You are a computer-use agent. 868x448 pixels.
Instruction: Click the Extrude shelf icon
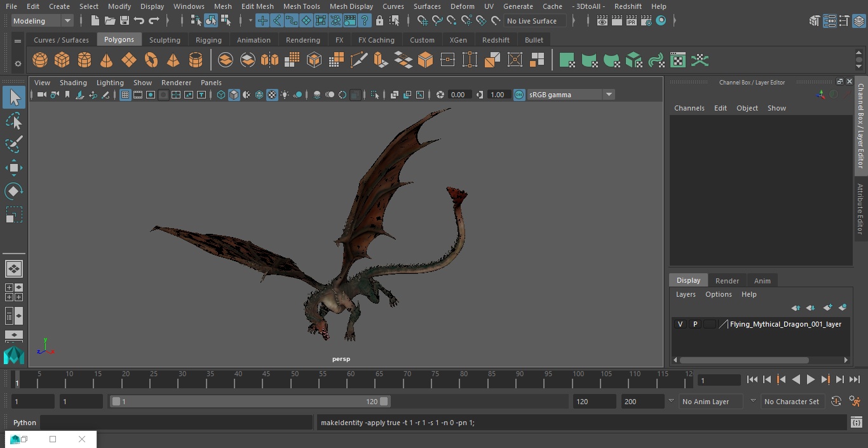point(381,60)
